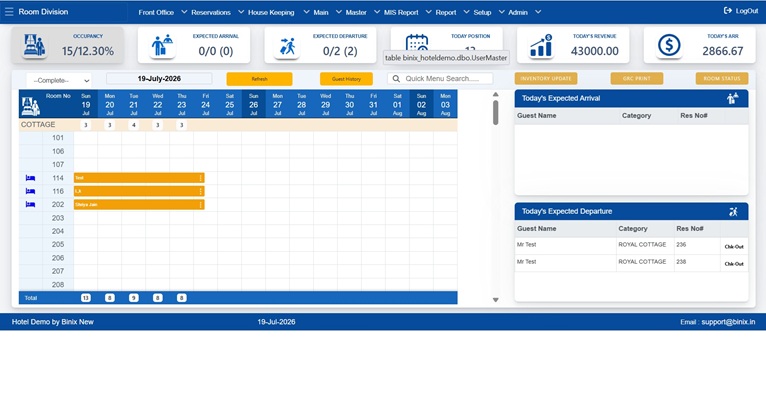Click the bed icon for room 116

coord(30,191)
